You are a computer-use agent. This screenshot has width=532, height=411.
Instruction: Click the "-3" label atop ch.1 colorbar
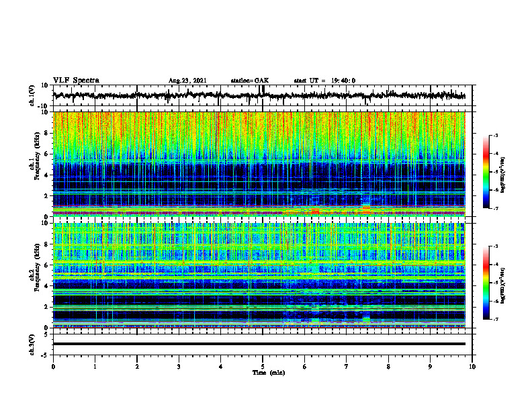(495, 135)
